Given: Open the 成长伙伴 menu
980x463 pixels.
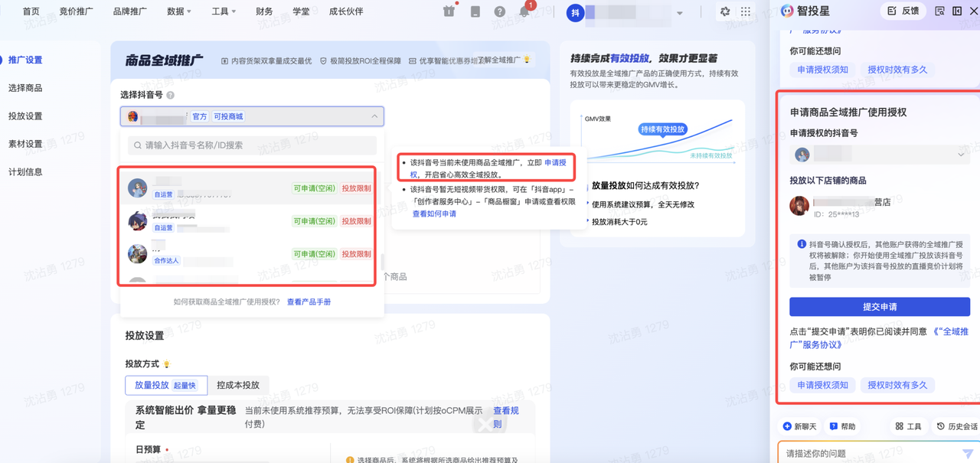Looking at the screenshot, I should (x=346, y=11).
